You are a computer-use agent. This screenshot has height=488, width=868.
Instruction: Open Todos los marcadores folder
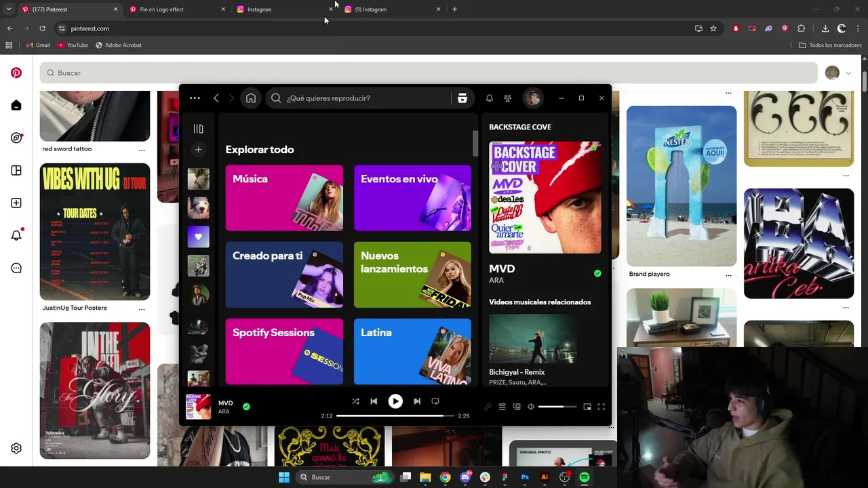point(830,45)
